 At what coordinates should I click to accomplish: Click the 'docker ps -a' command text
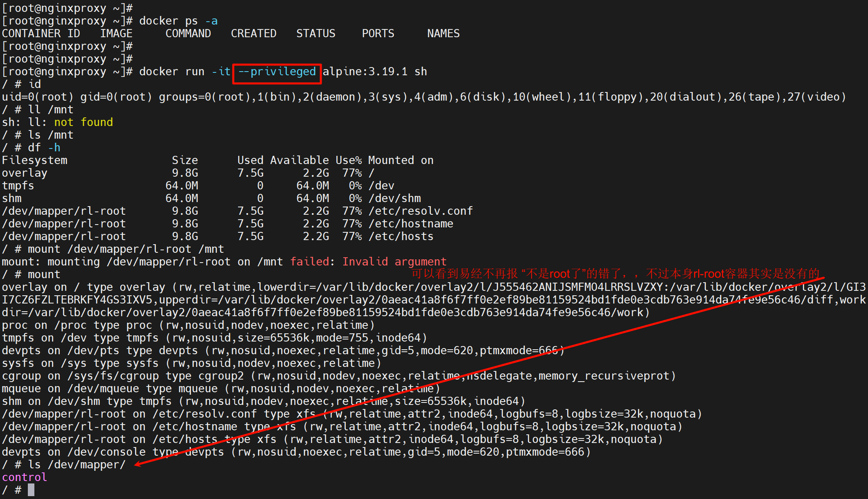pyautogui.click(x=178, y=21)
